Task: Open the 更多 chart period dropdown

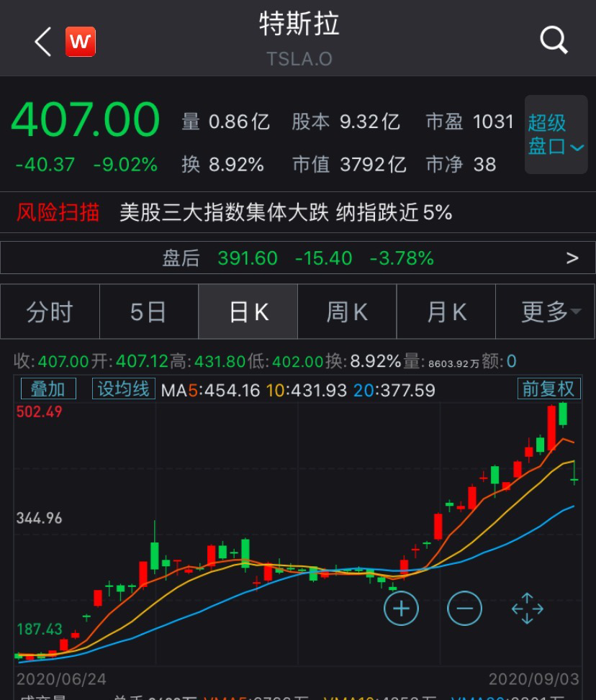Action: click(545, 312)
